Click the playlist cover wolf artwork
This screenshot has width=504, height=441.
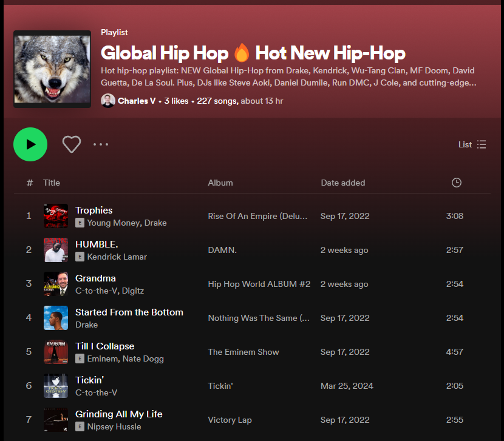pyautogui.click(x=52, y=69)
